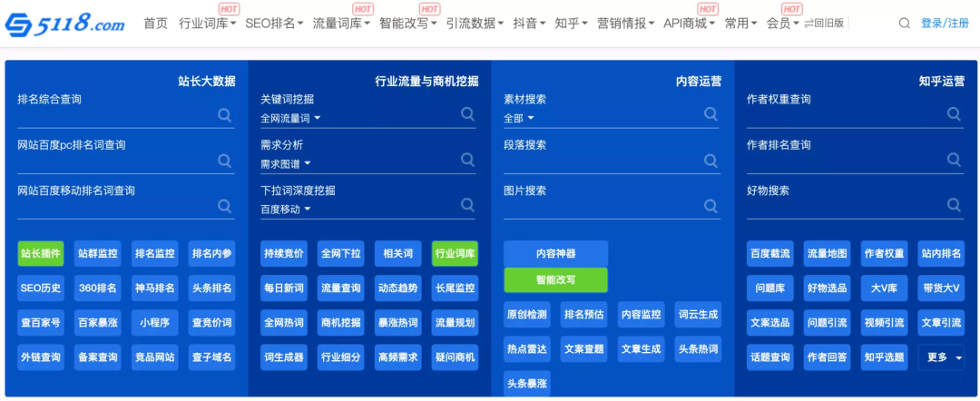This screenshot has width=980, height=401.
Task: Click search icon for 作者权重查询
Action: tap(954, 113)
